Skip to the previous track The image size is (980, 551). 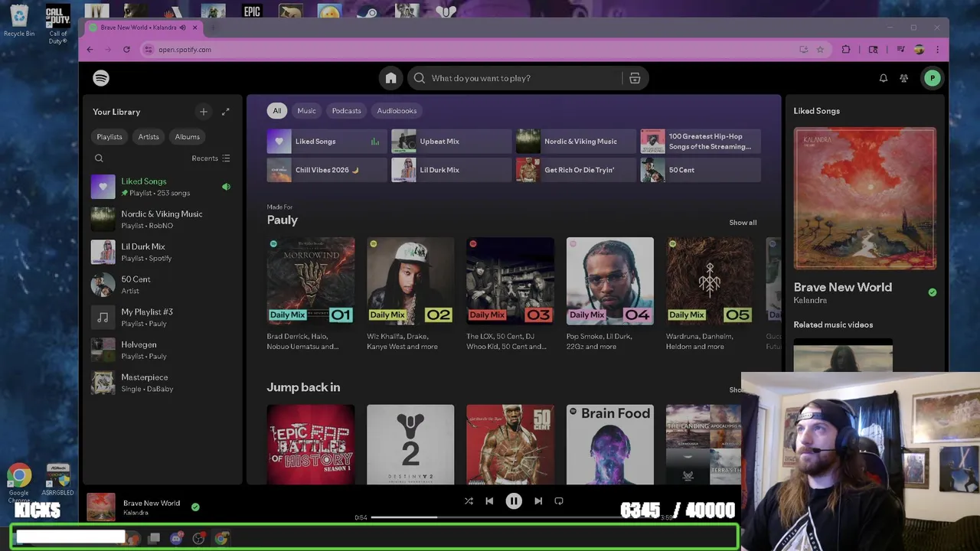pos(490,501)
